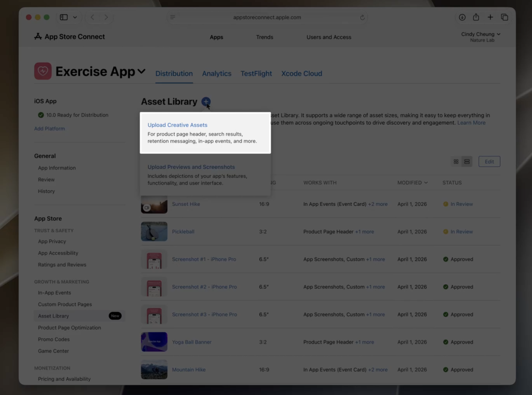Open the Trends navigation item
The height and width of the screenshot is (395, 532).
[264, 37]
